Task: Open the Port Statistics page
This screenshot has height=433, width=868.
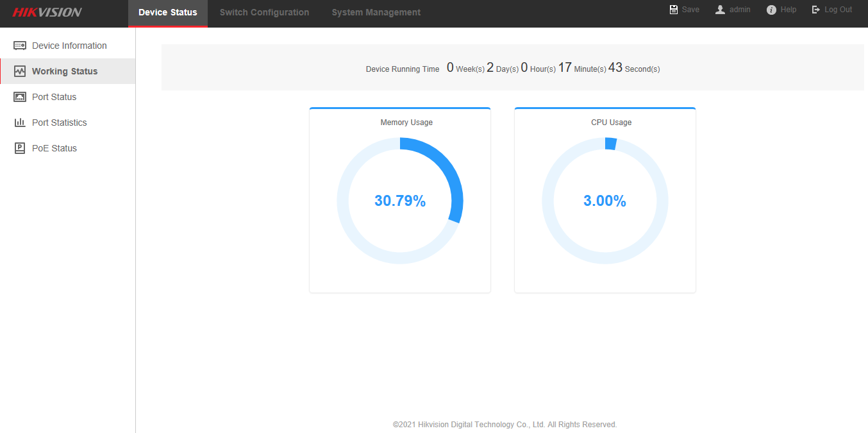Action: coord(60,123)
